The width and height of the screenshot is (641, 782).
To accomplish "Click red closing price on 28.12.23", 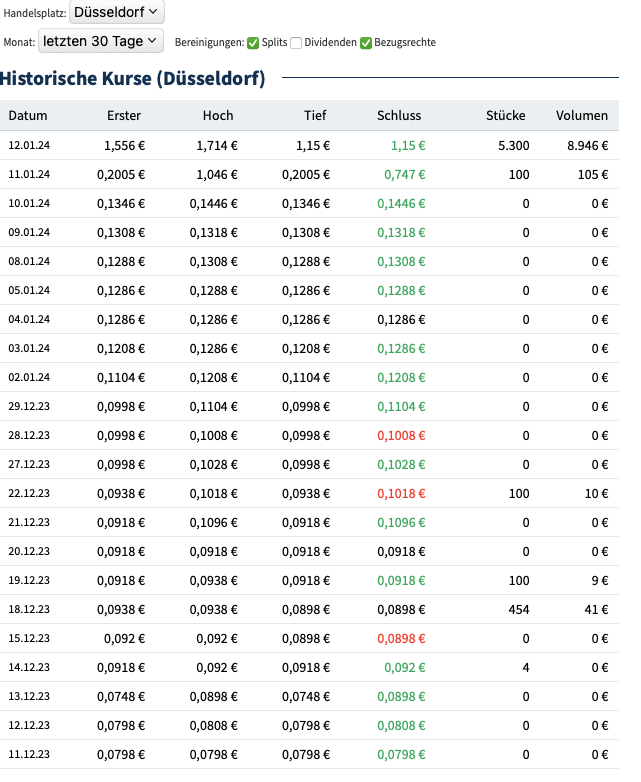I will [401, 435].
